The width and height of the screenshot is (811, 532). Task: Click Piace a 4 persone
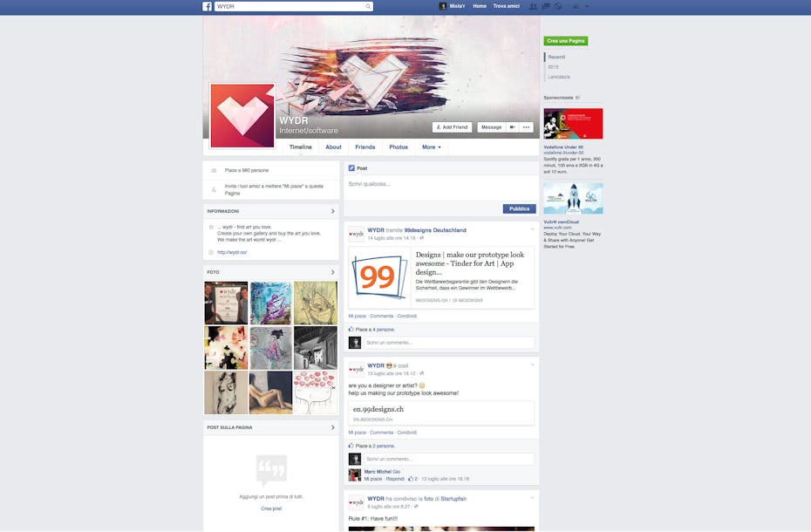pos(375,329)
